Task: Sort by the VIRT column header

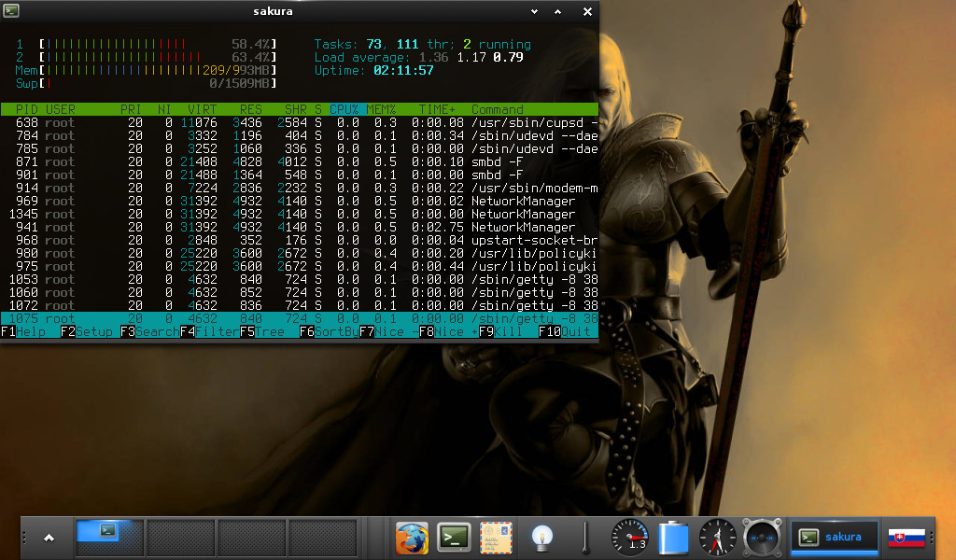Action: (x=203, y=110)
